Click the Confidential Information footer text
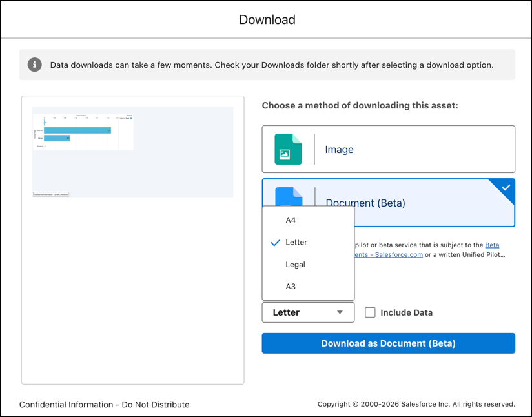This screenshot has height=417, width=532. [104, 405]
